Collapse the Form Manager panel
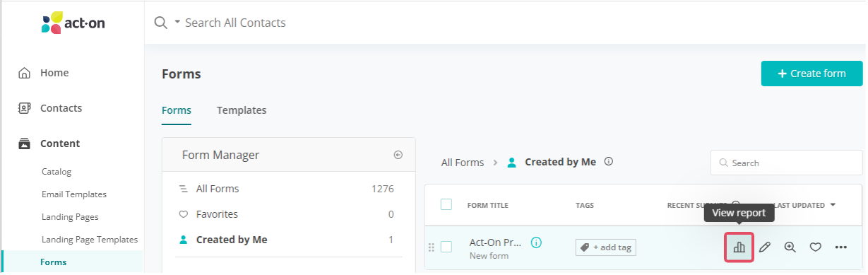The height and width of the screenshot is (275, 868). tap(398, 155)
